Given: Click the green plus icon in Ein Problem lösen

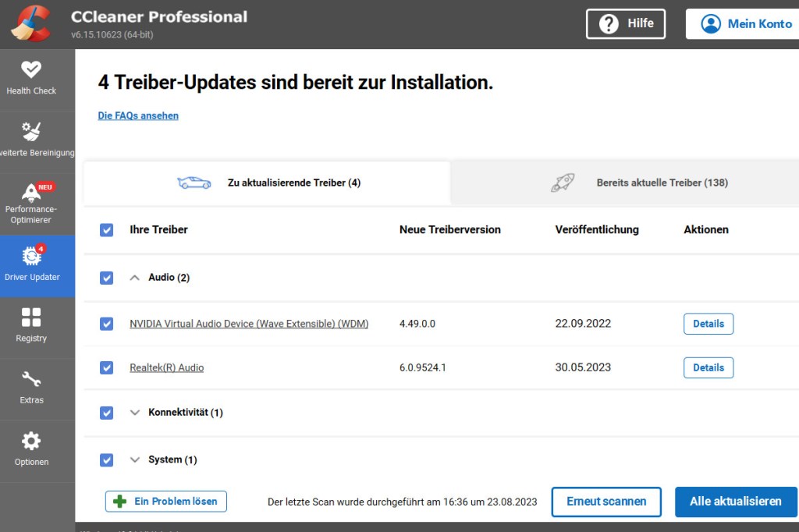Looking at the screenshot, I should coord(119,502).
